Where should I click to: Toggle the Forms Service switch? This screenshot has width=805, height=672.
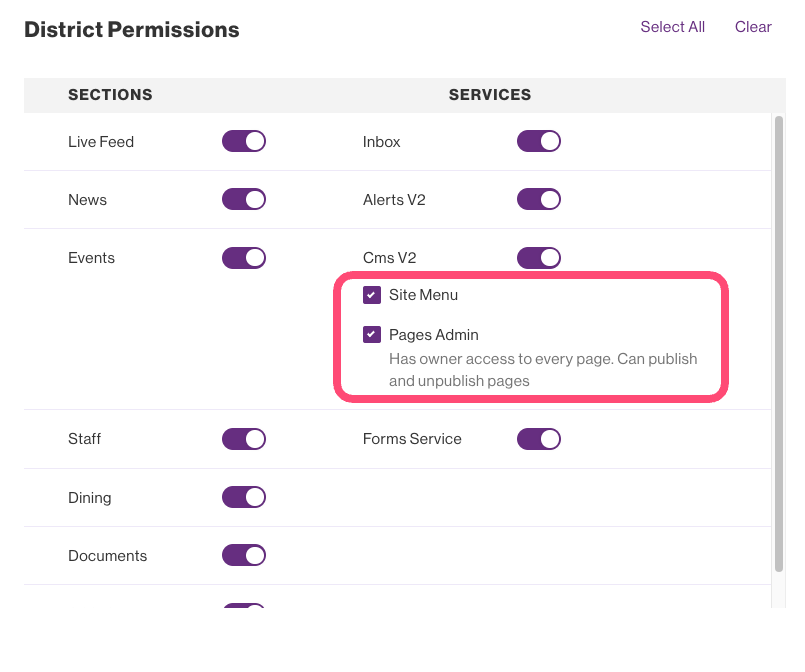538,438
